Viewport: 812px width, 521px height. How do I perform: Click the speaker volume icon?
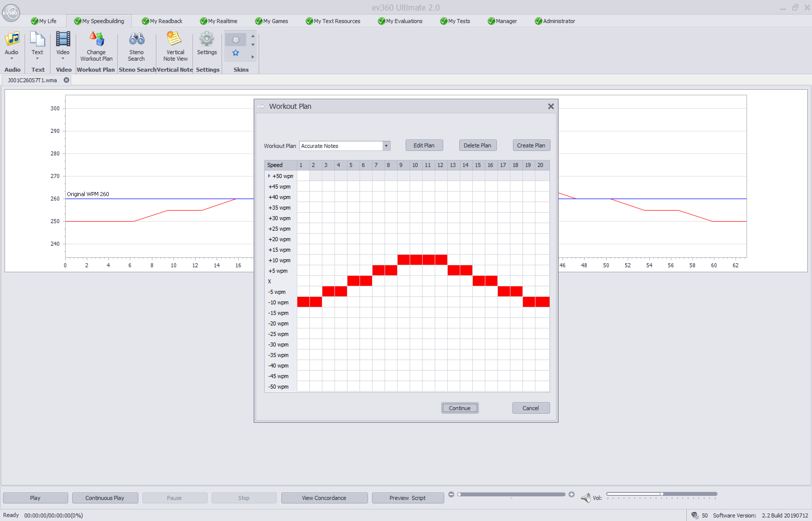coord(586,498)
